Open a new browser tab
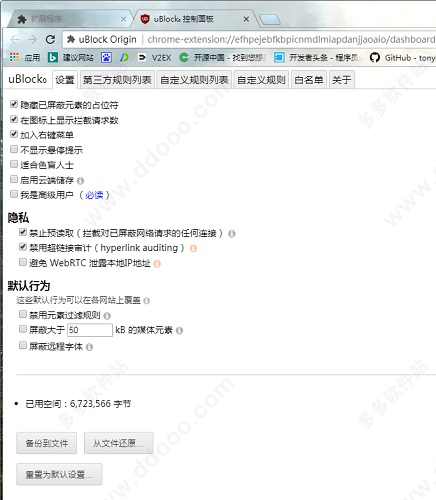The height and width of the screenshot is (500, 436). click(x=270, y=20)
